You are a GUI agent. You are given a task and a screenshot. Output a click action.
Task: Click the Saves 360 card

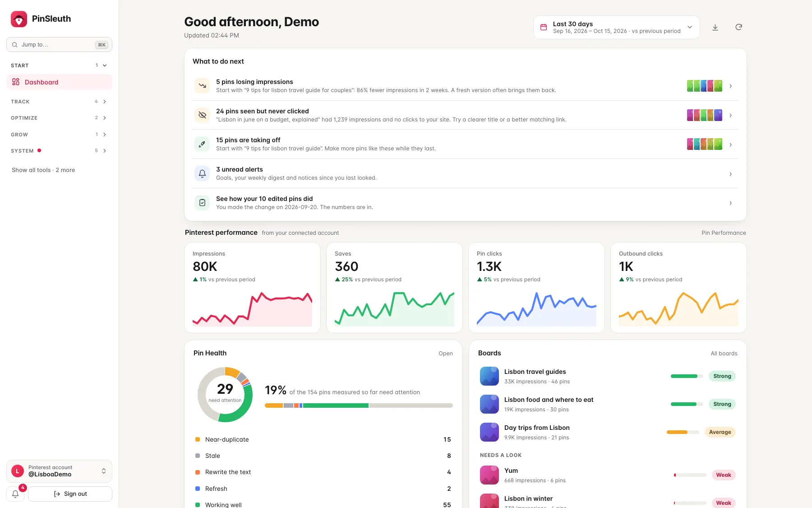pos(394,288)
